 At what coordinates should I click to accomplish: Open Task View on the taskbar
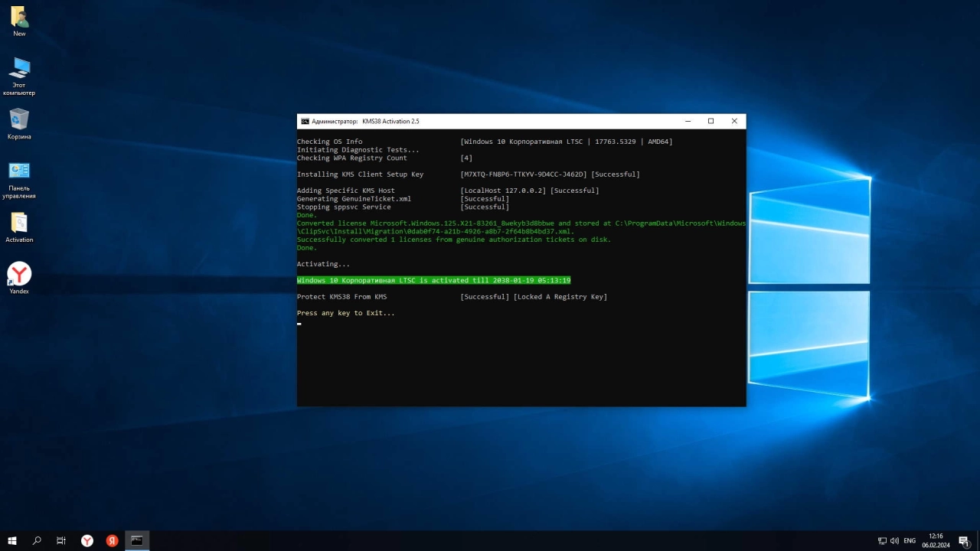[x=61, y=540]
